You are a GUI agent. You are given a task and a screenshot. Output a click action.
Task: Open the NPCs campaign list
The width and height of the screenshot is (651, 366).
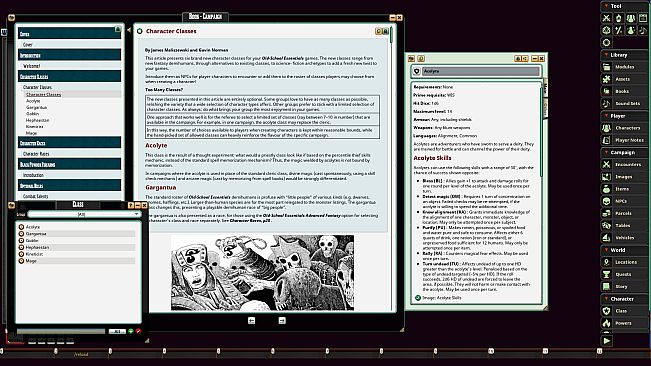tap(624, 201)
